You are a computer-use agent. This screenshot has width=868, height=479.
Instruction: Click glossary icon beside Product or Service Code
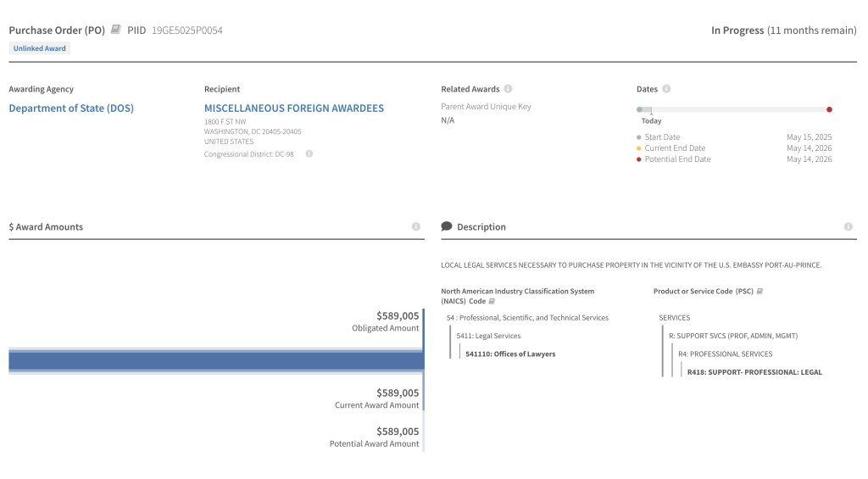(759, 291)
